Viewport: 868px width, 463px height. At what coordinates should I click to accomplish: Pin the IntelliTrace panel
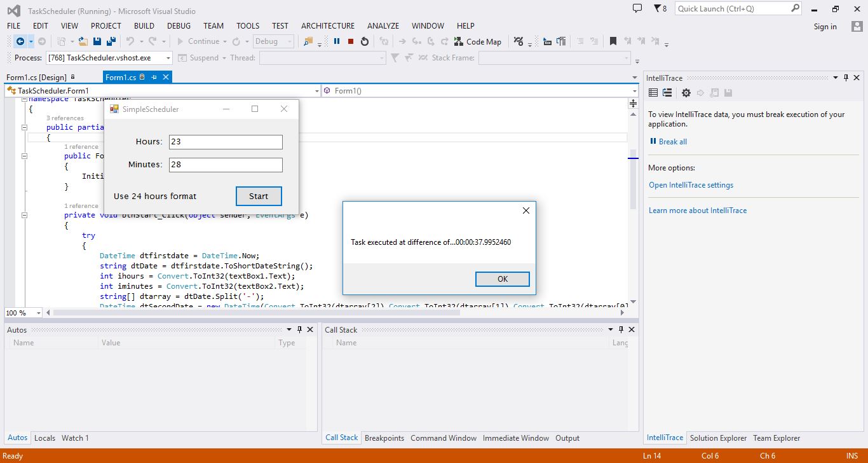click(845, 78)
